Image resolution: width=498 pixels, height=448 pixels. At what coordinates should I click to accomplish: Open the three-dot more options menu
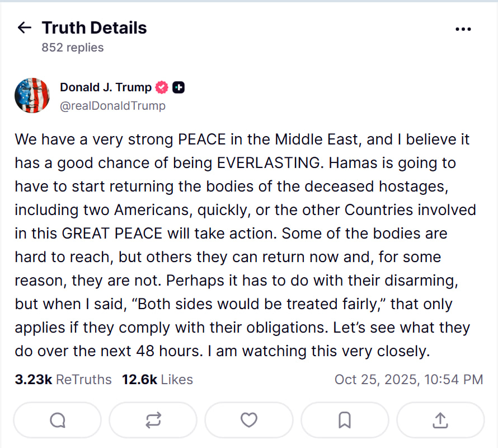[x=463, y=29]
